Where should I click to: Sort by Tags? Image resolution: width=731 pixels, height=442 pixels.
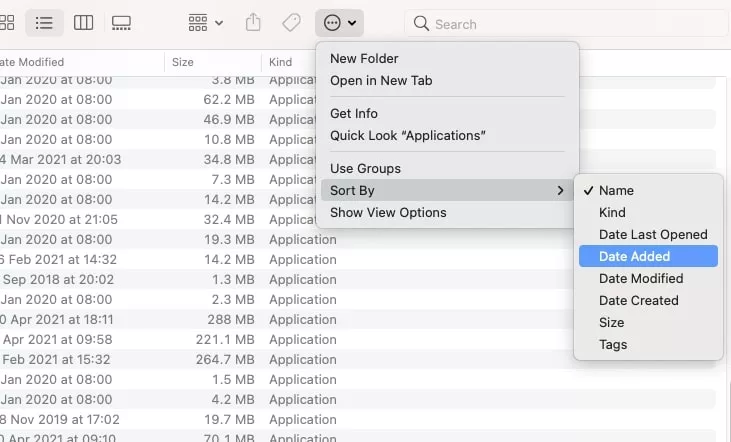tap(648, 345)
